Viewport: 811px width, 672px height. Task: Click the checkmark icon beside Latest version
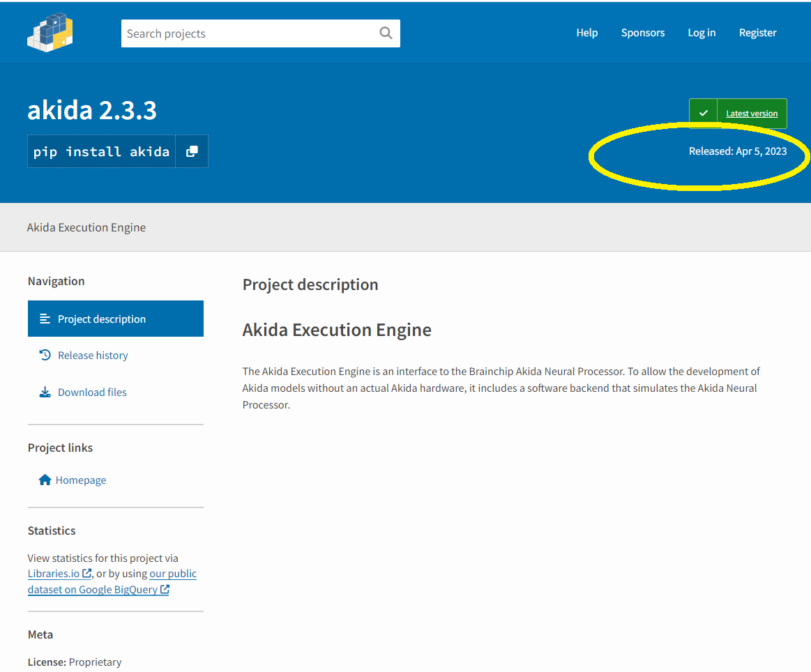pos(703,113)
